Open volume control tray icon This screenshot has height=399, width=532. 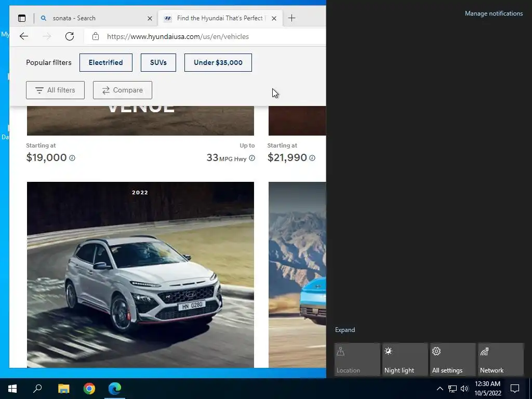coord(464,389)
